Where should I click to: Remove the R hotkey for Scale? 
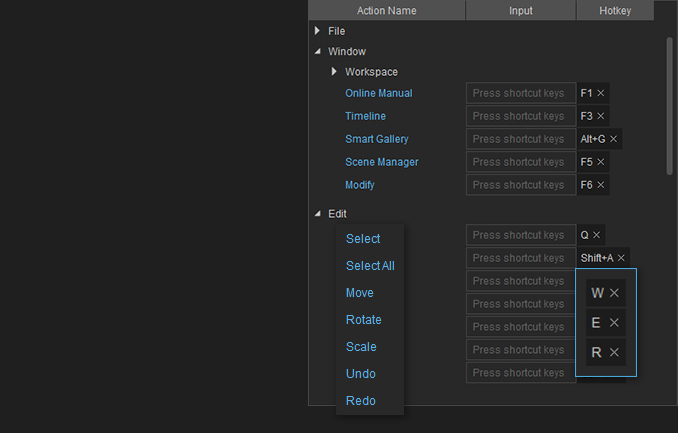point(614,352)
